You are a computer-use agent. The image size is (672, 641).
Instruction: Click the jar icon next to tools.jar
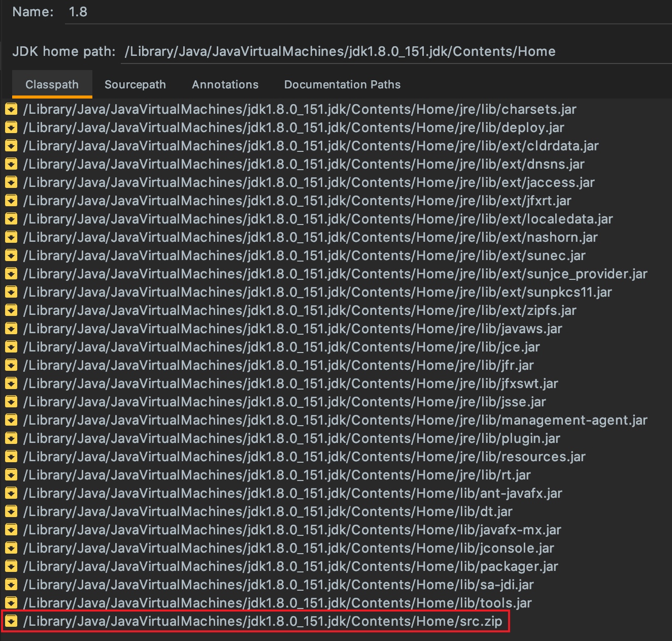(x=11, y=603)
